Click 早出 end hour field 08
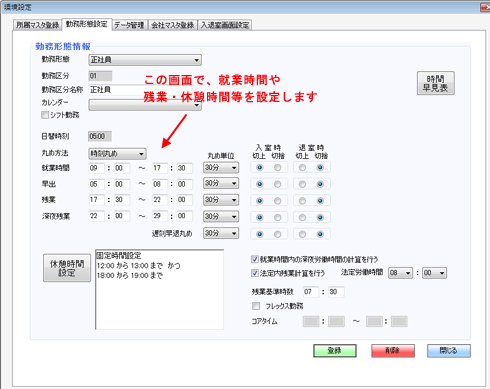This screenshot has width=490, height=389. [160, 184]
